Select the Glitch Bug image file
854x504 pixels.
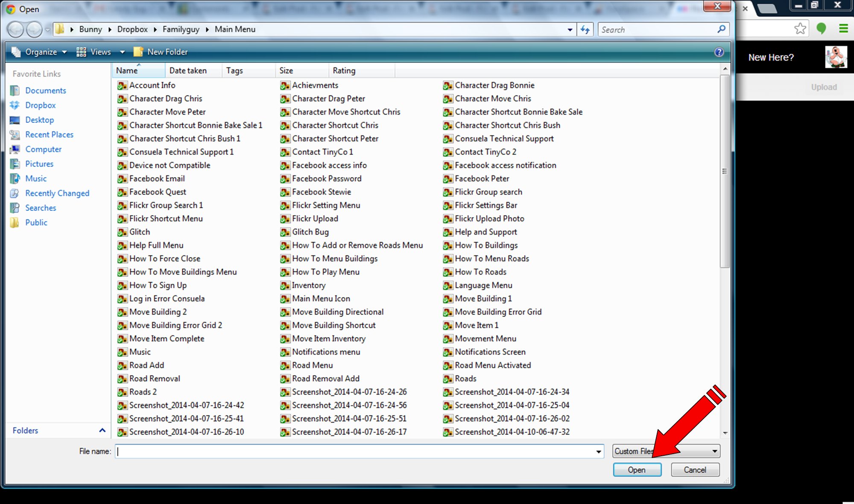coord(310,232)
